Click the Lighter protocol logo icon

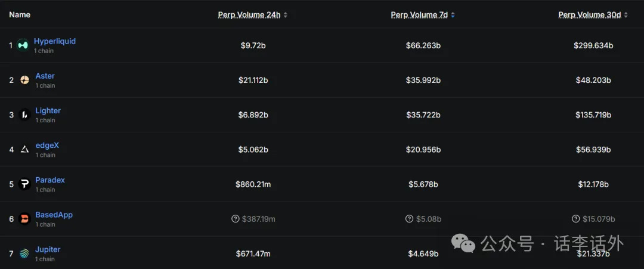click(24, 115)
